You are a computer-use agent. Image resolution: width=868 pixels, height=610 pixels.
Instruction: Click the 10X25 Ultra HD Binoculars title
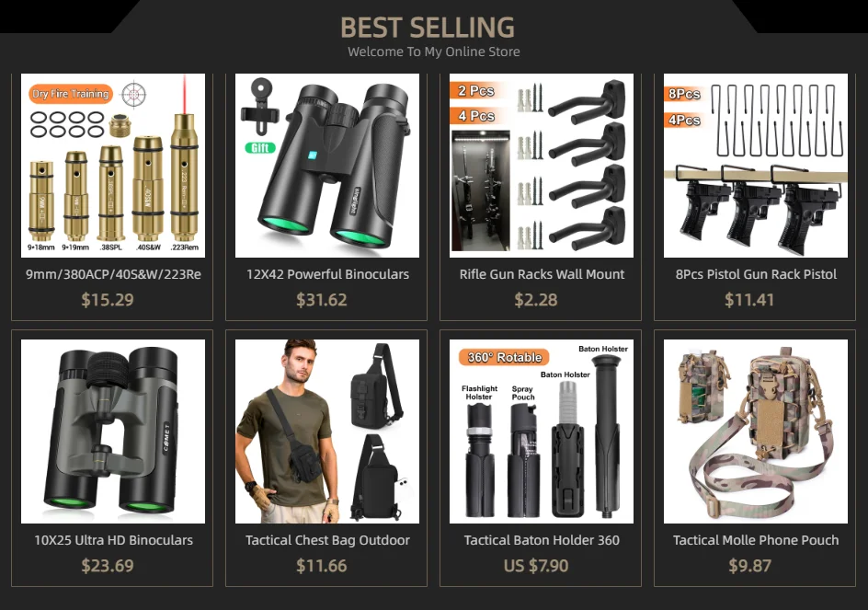tap(113, 540)
